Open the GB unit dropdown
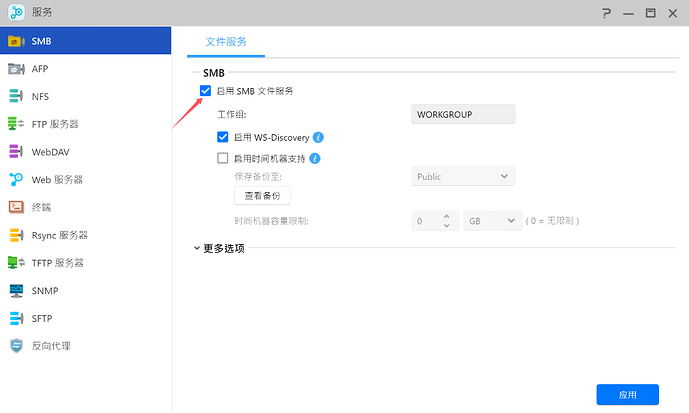This screenshot has width=689, height=413. coord(491,220)
